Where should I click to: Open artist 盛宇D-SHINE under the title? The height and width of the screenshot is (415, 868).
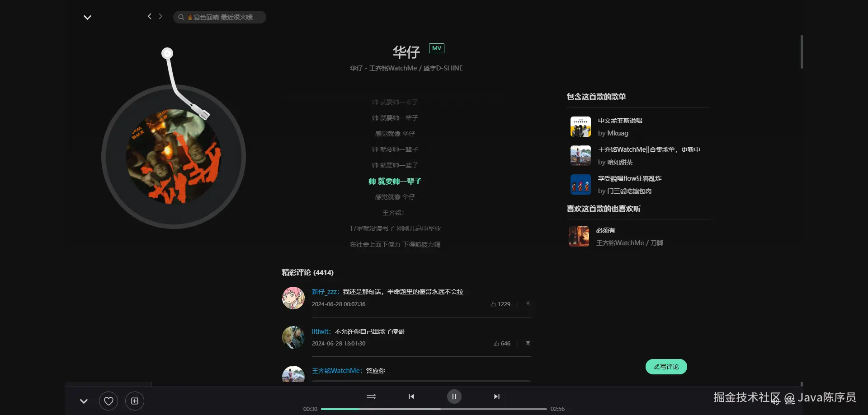point(443,68)
